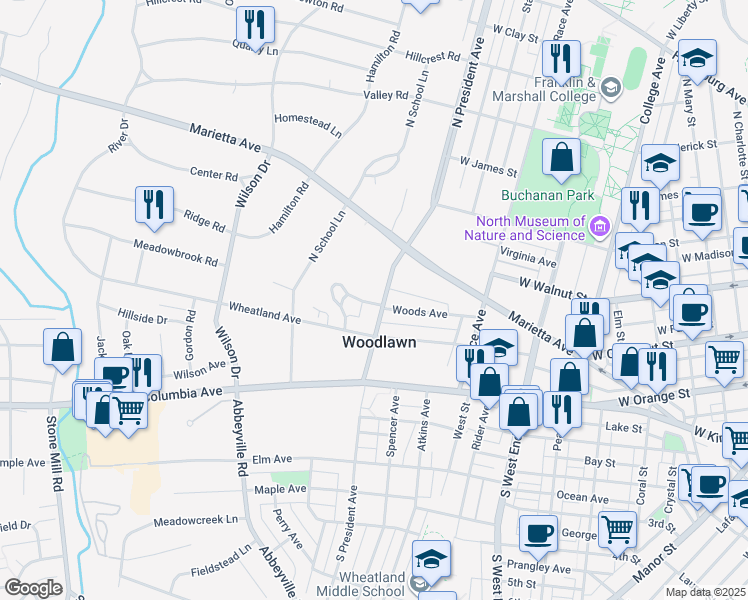The height and width of the screenshot is (600, 748).
Task: Click the Google logo
Action: click(33, 588)
